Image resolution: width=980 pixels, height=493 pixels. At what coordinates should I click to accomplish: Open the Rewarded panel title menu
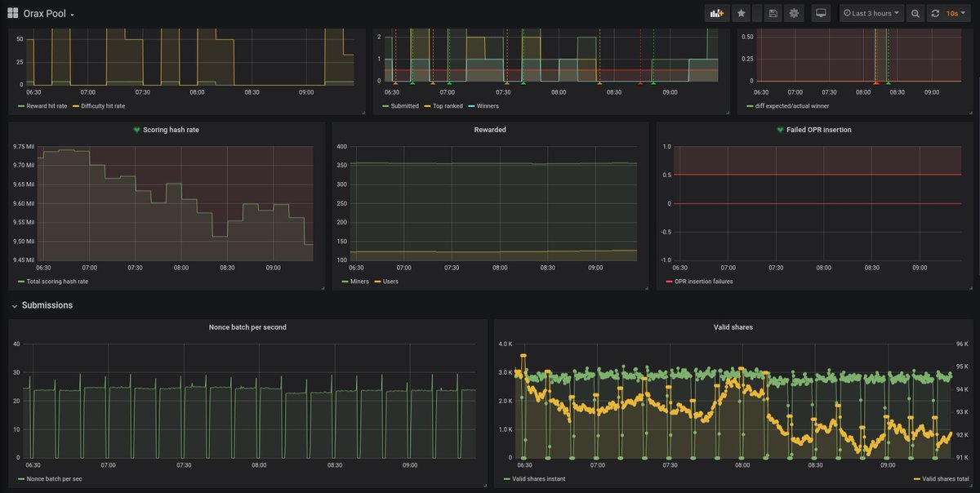[490, 130]
